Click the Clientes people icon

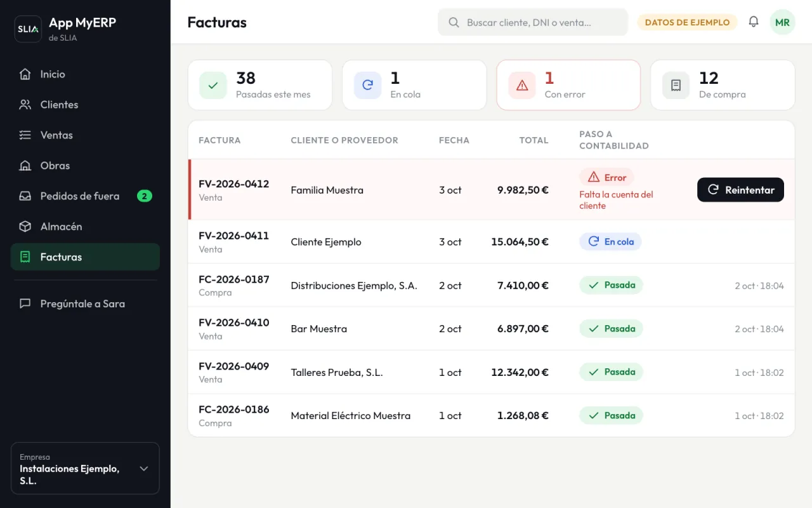tap(25, 105)
